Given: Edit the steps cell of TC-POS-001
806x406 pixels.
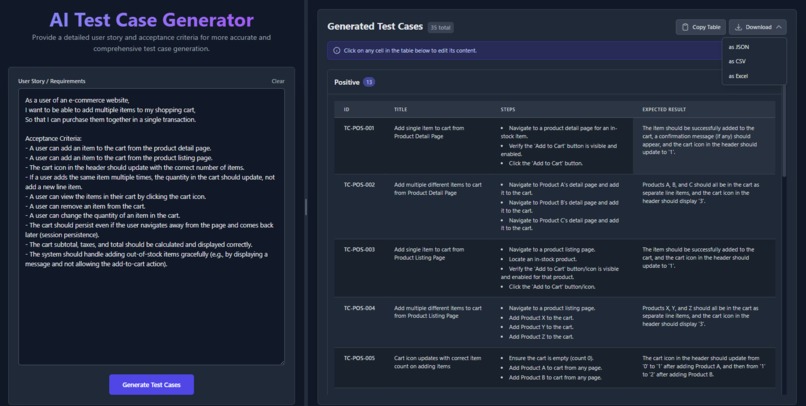Looking at the screenshot, I should (x=562, y=146).
